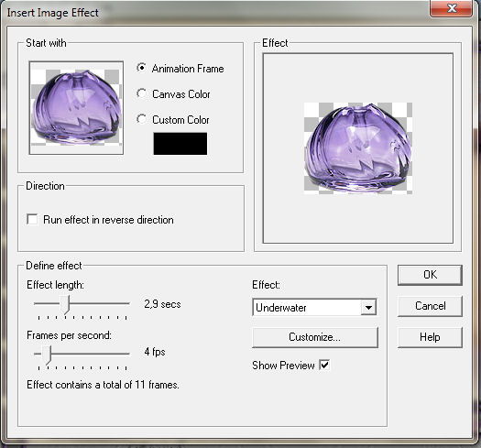Close the dialog with the X button
Viewport: 481px width, 448px height.
point(451,8)
